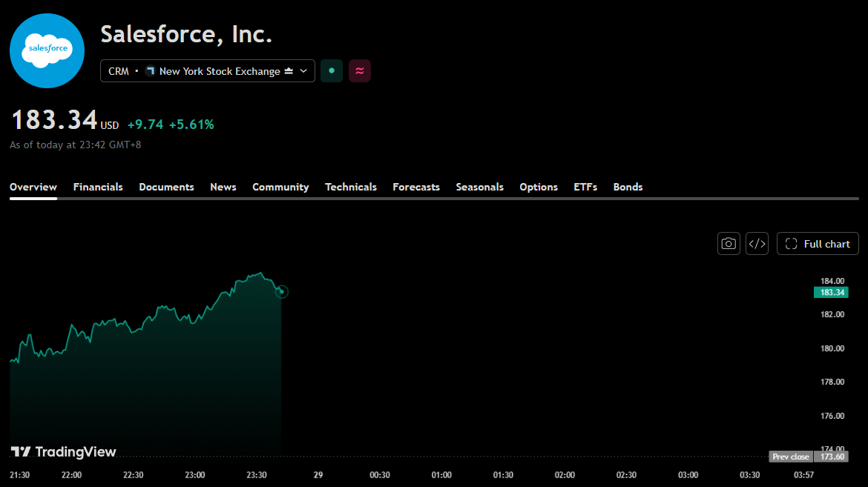Click the pulsing last price marker

(x=281, y=291)
